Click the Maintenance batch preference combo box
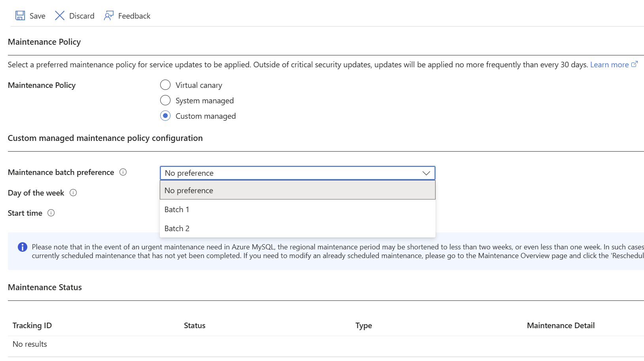 tap(293, 173)
